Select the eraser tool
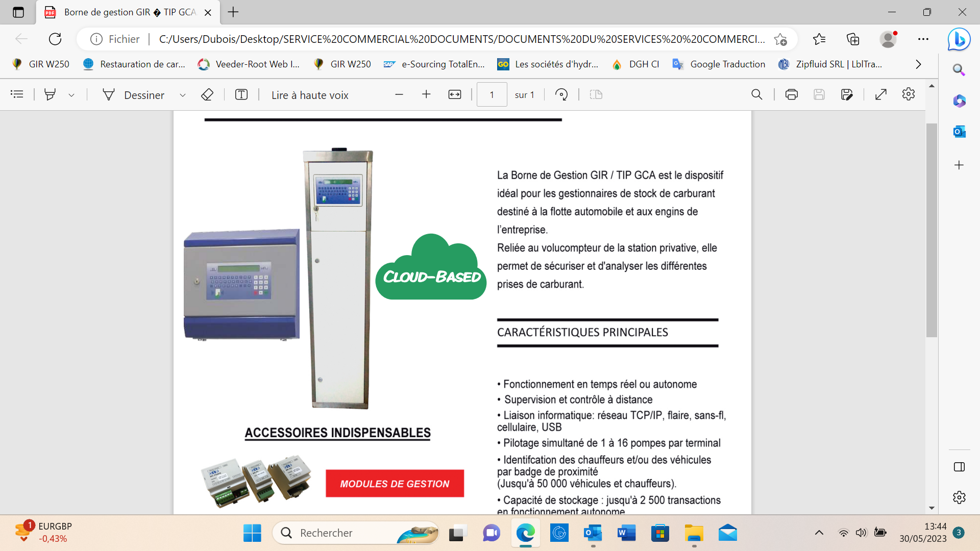 pyautogui.click(x=207, y=94)
